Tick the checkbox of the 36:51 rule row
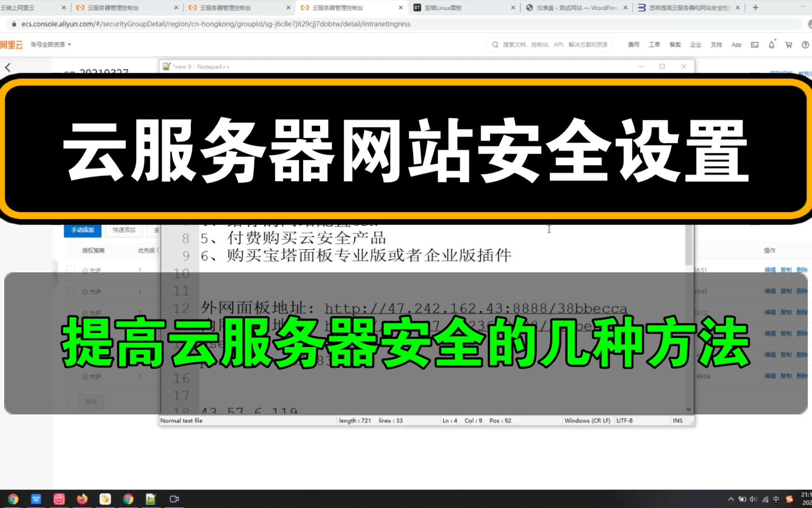812x508 pixels. [70, 270]
